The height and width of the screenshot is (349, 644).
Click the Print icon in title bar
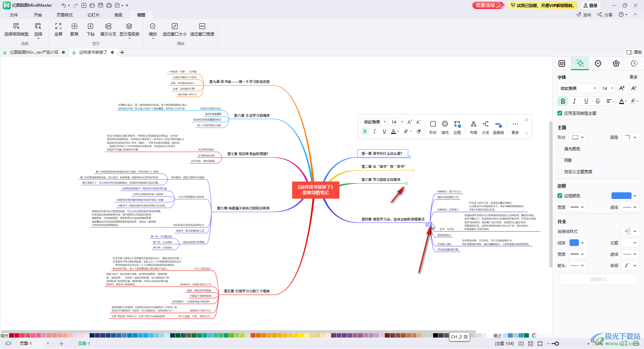coord(109,5)
